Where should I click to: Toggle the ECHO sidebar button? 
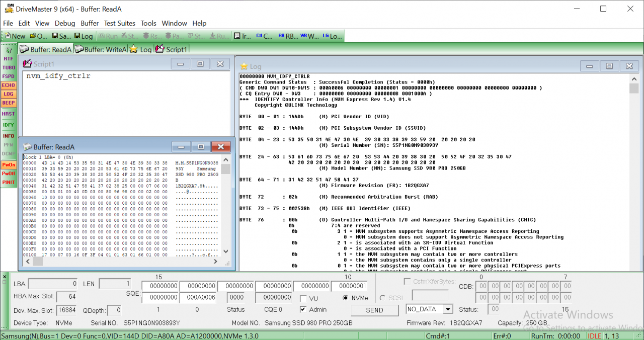pyautogui.click(x=9, y=85)
